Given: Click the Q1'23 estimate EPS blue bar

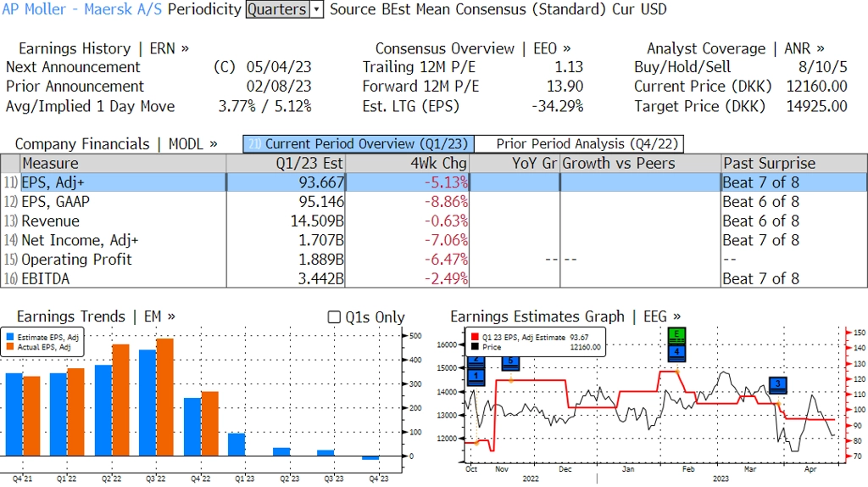Looking at the screenshot, I should (x=237, y=445).
